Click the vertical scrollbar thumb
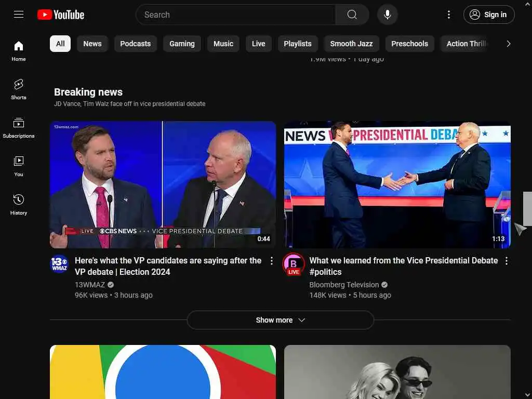This screenshot has height=399, width=532. click(x=527, y=209)
